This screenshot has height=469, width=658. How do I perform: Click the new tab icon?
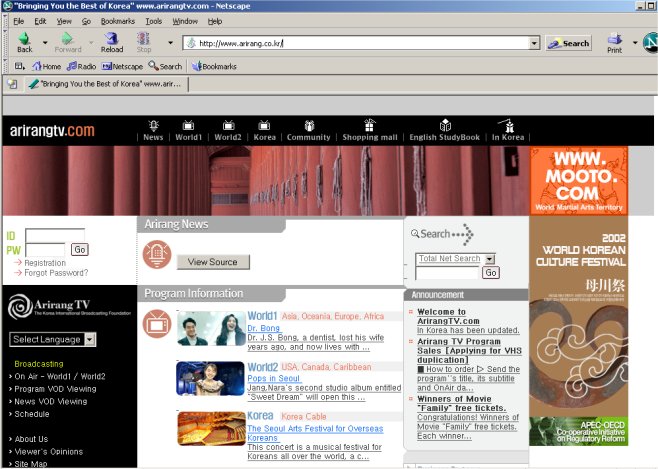pyautogui.click(x=13, y=84)
